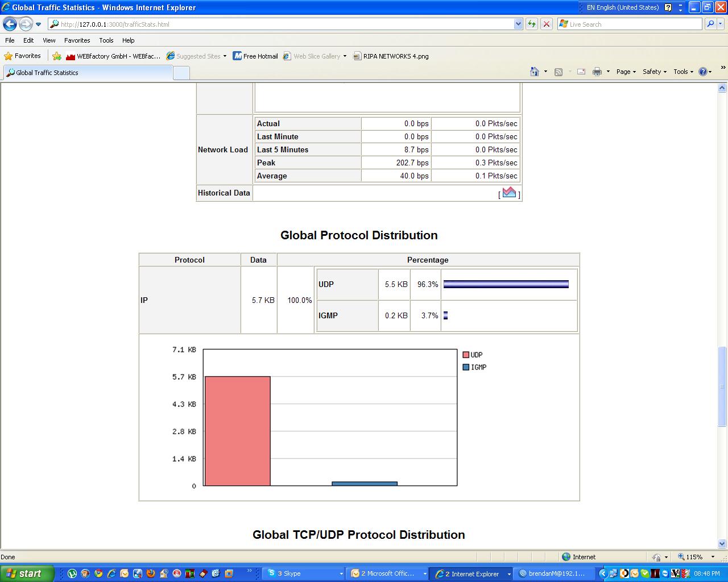
Task: Click the EN English language bar
Action: click(622, 7)
